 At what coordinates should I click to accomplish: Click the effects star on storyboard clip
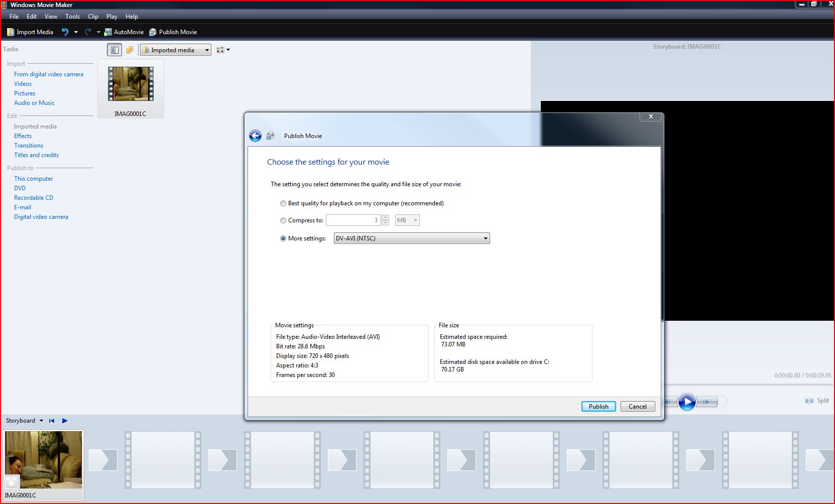click(x=11, y=482)
